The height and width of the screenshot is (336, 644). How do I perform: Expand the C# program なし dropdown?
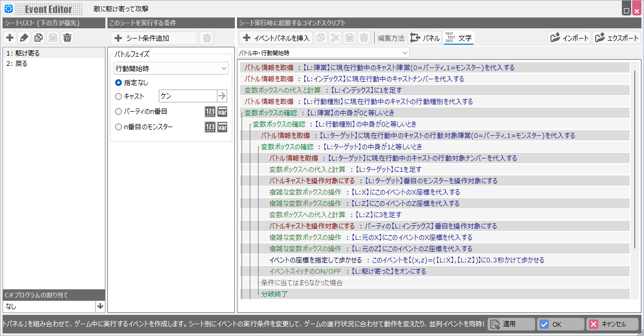point(100,306)
